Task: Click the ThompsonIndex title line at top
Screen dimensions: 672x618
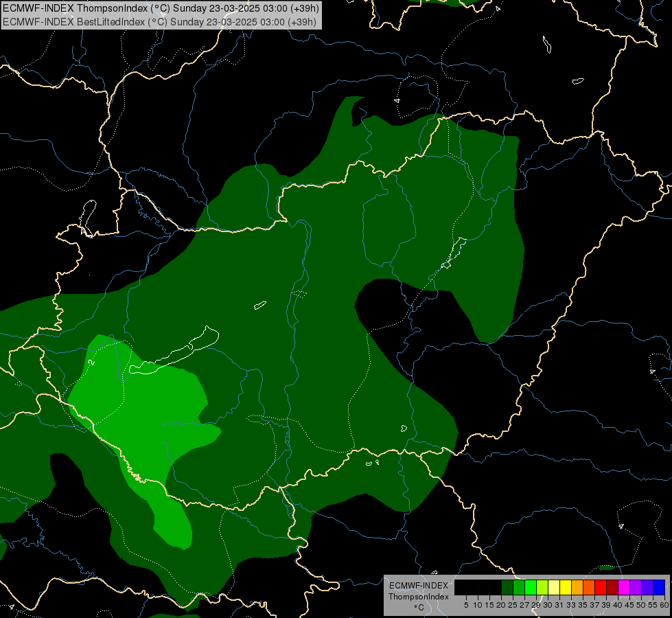Action: pos(161,8)
